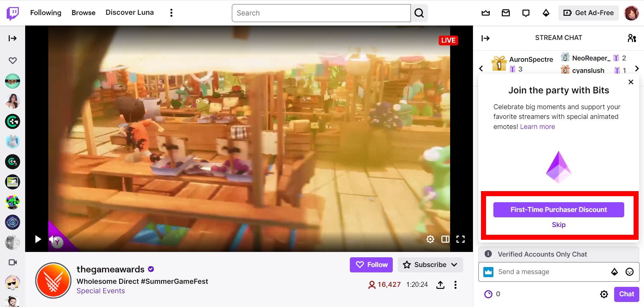
Task: Show the community viewer list
Action: click(x=632, y=38)
